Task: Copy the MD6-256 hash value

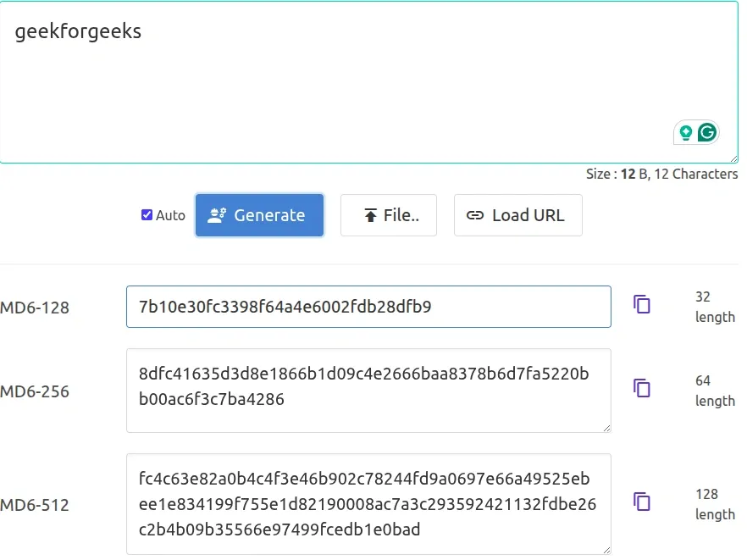Action: [642, 389]
